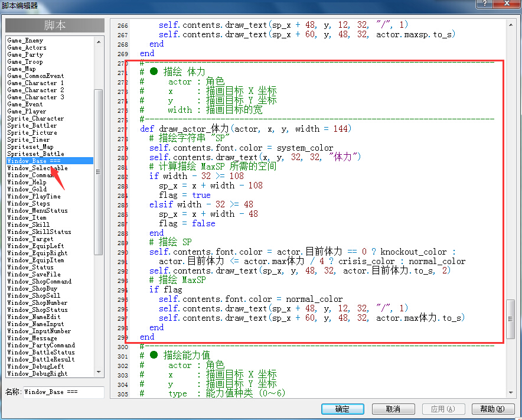Select Game_Actors in the script list
Image resolution: width=522 pixels, height=420 pixels.
click(27, 48)
